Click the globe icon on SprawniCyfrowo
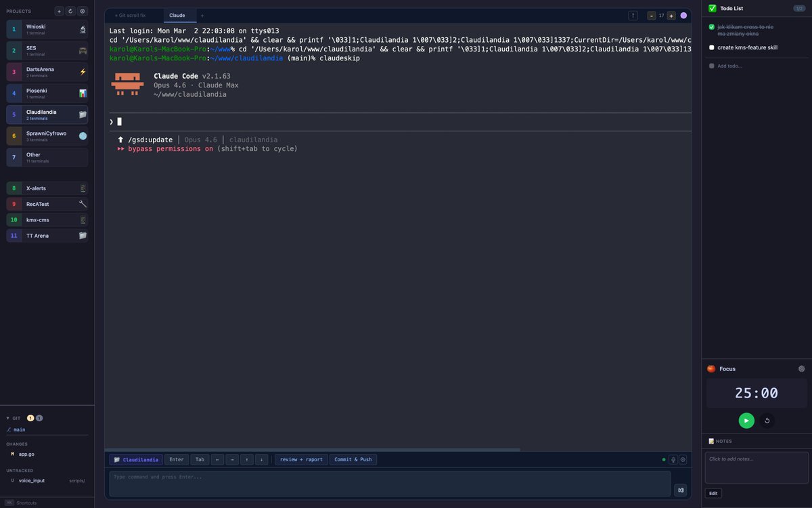Screen dimensions: 812x508 83,136
